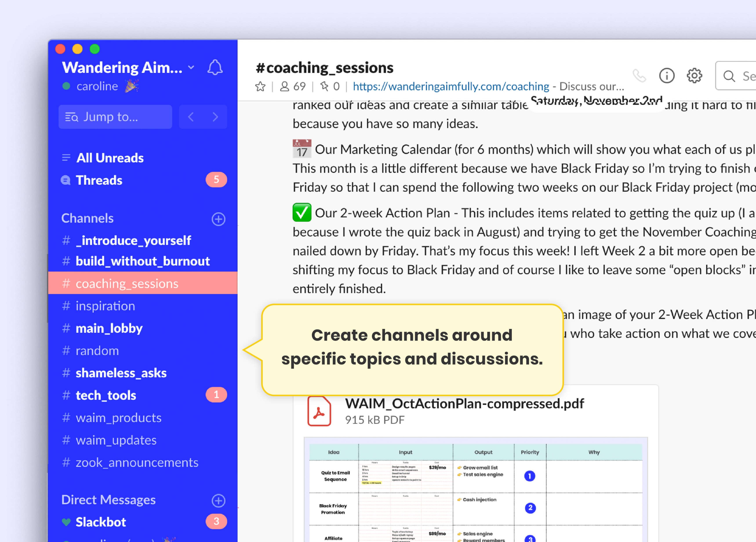Click the PDF icon on WAIM_OctActionPlan file

319,412
